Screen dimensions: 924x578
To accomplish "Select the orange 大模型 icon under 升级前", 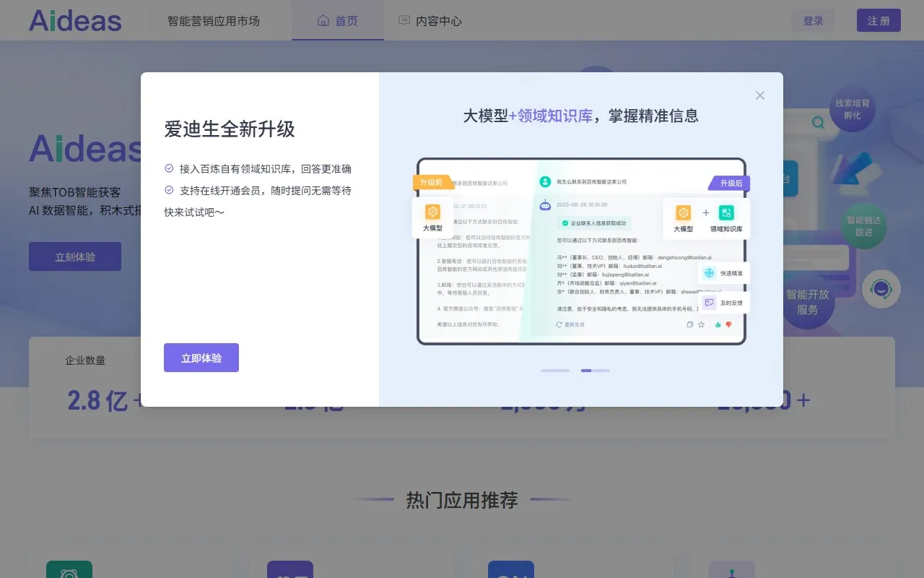I will (x=433, y=212).
